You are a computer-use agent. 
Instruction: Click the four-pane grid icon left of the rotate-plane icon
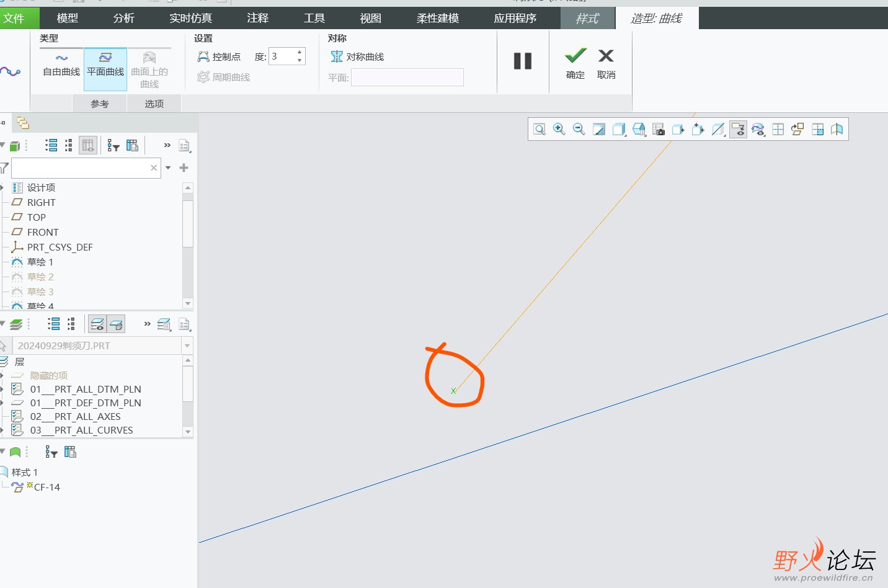[x=778, y=129]
